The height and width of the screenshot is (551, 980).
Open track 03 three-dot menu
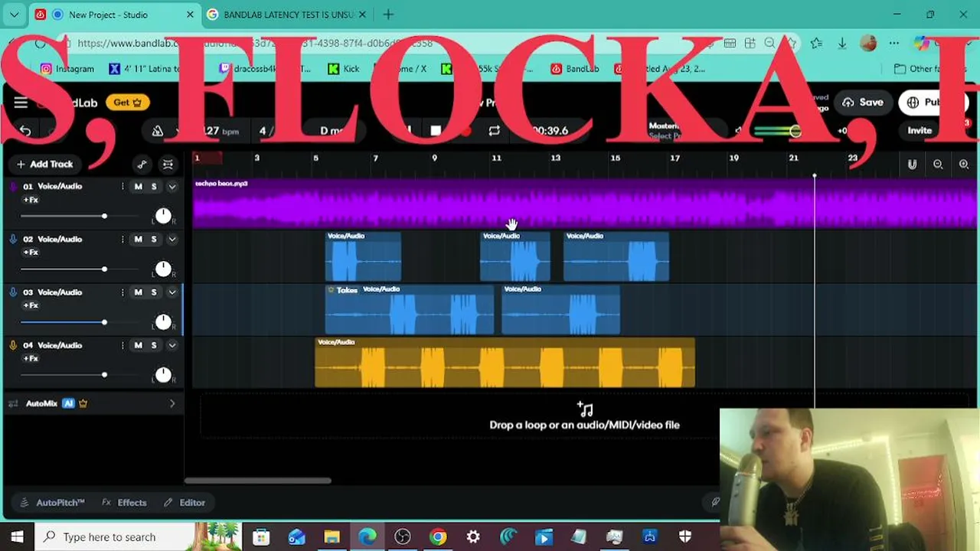coord(122,292)
